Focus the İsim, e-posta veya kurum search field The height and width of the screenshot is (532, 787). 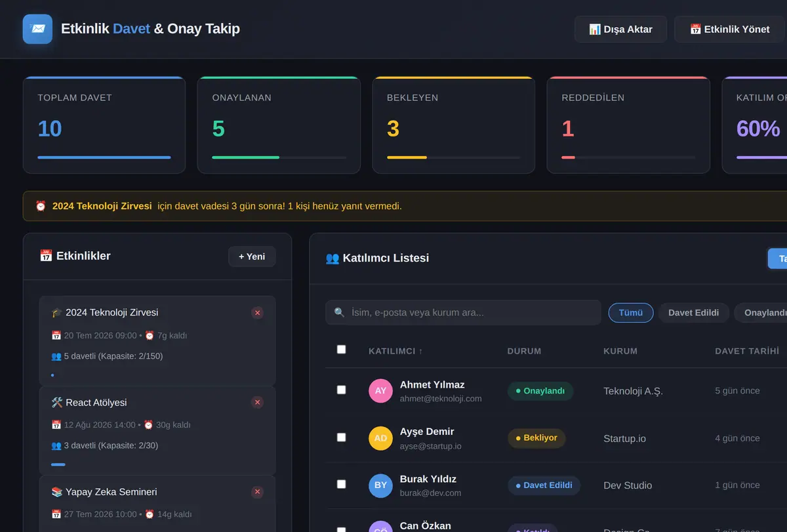pos(463,312)
